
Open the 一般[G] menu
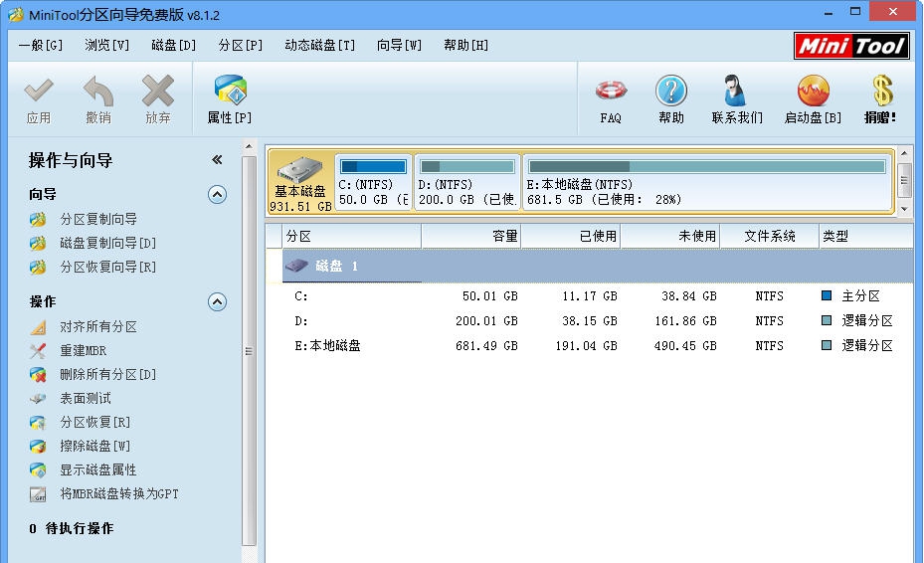41,46
